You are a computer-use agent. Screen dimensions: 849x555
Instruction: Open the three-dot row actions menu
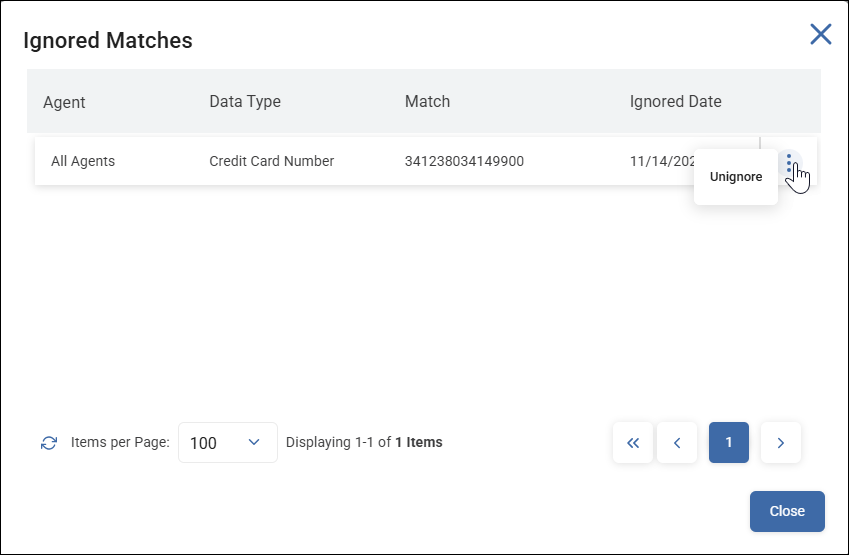(789, 163)
